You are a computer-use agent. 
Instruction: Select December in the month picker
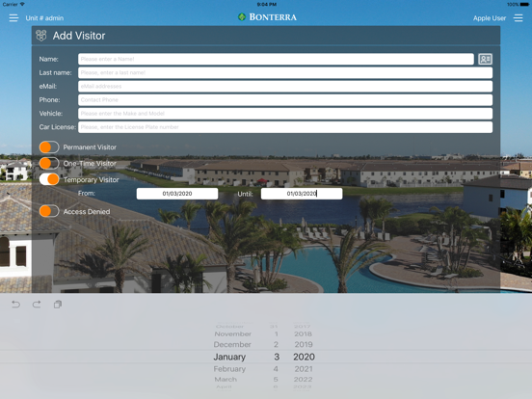(x=232, y=344)
